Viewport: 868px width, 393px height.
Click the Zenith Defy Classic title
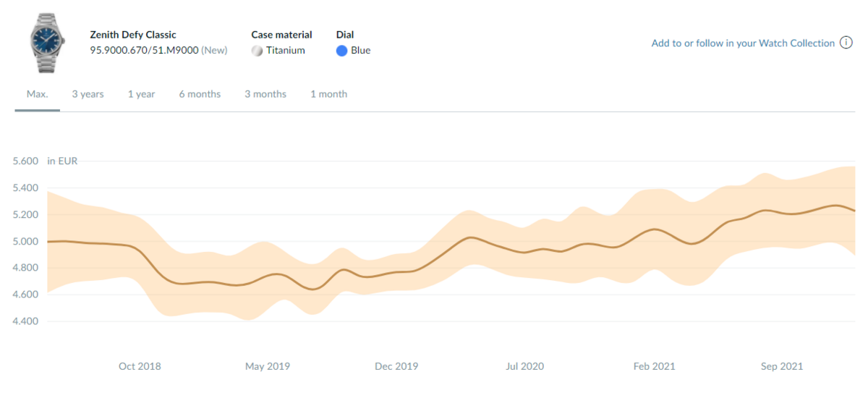point(133,35)
